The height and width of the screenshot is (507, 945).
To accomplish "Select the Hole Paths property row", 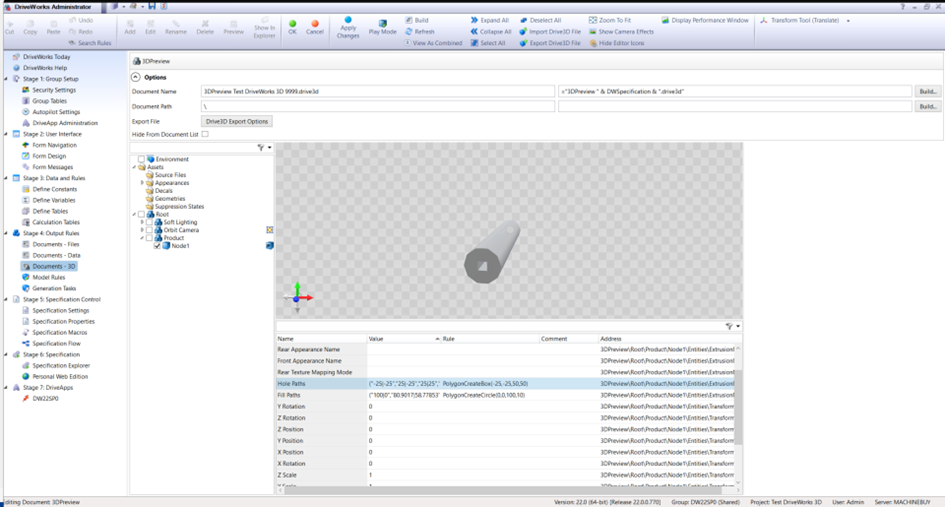I will (505, 383).
